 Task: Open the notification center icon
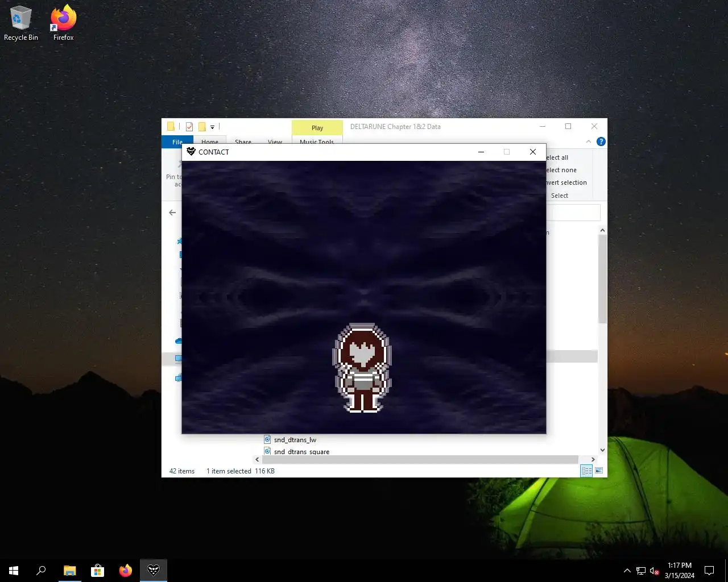[x=709, y=570]
